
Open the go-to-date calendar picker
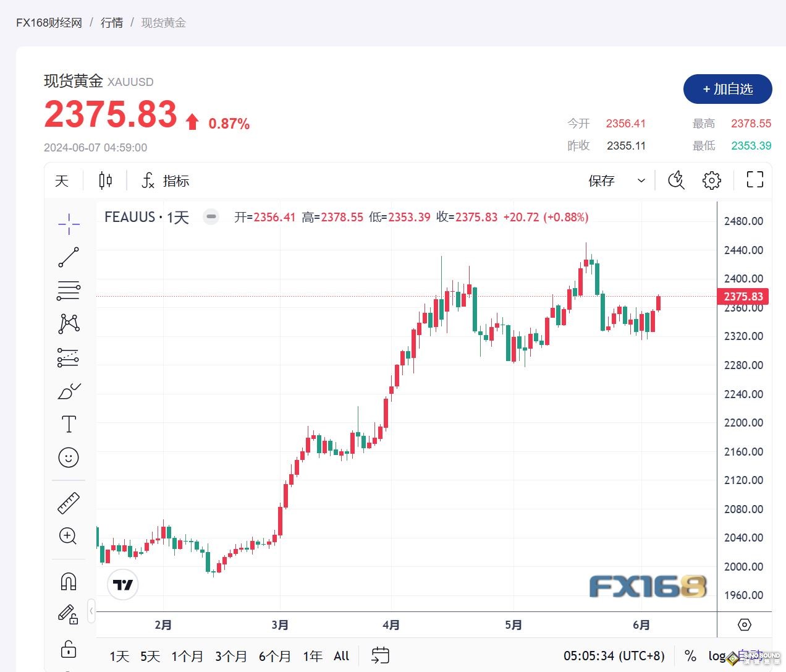(x=379, y=655)
